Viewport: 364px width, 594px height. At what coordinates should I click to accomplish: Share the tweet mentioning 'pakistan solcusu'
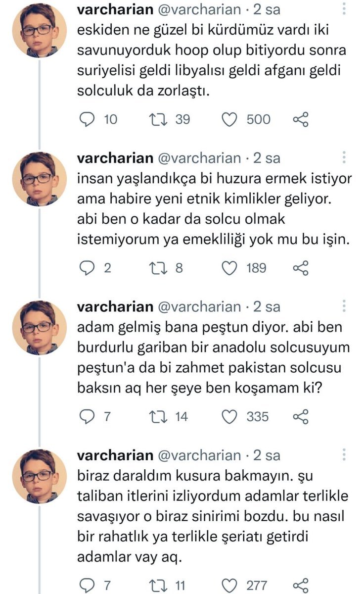tap(301, 417)
